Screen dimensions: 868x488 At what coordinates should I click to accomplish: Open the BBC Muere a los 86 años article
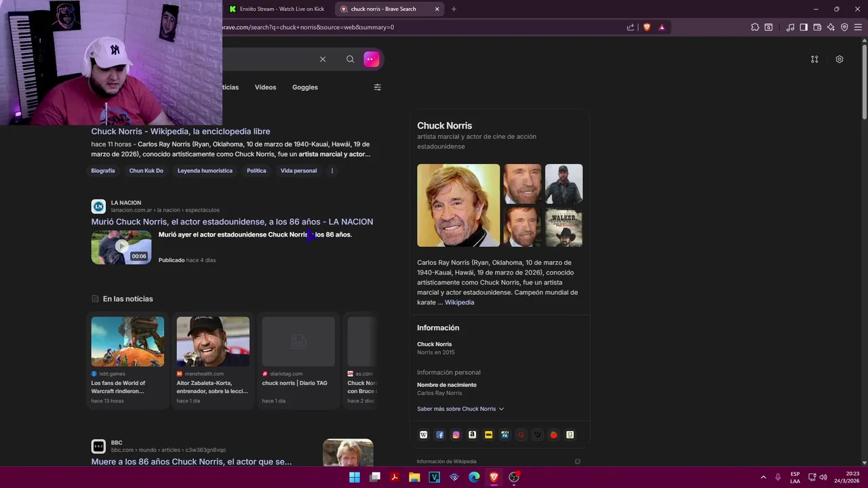coord(191,462)
